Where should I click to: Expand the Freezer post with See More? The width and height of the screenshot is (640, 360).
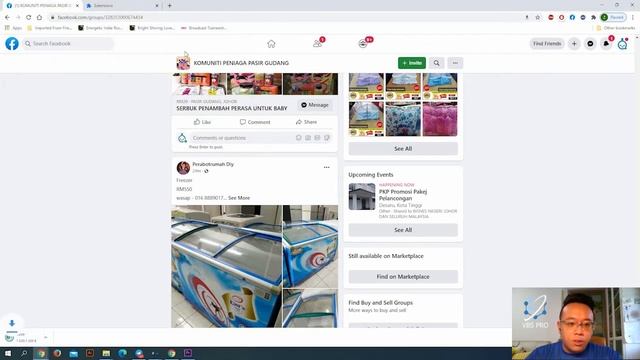pos(239,198)
